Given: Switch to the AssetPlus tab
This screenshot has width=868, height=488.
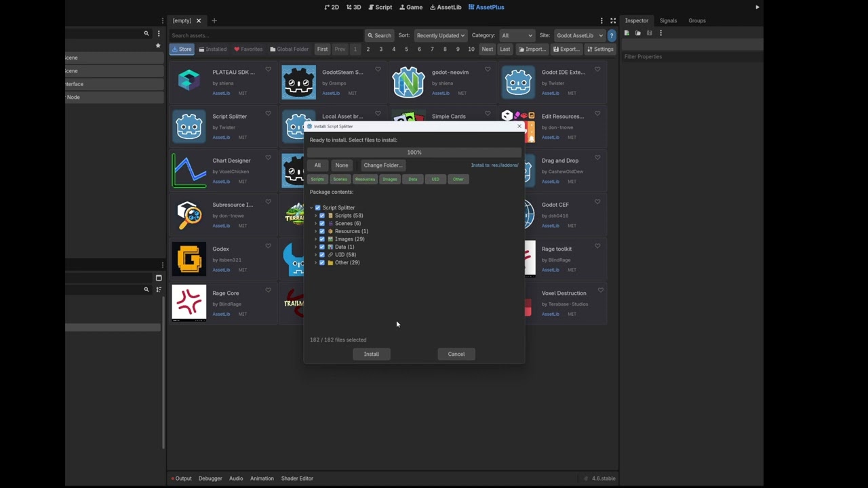Looking at the screenshot, I should tap(486, 7).
